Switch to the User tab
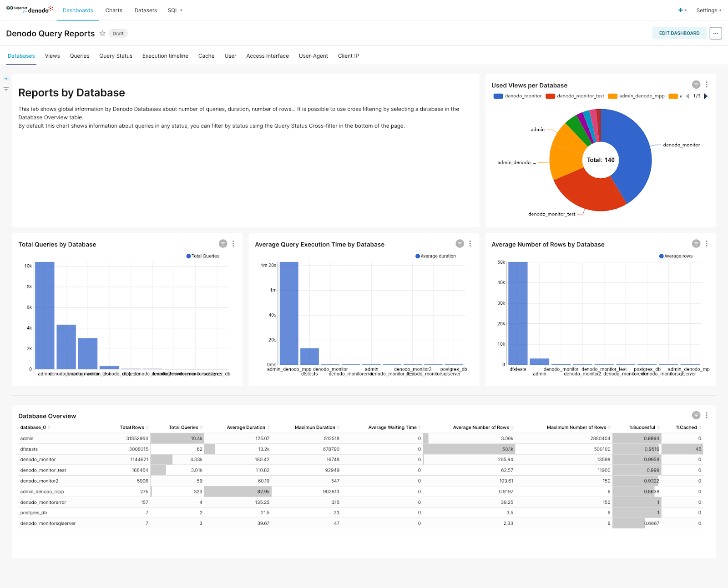Screen dimensions: 728x588 point(230,56)
